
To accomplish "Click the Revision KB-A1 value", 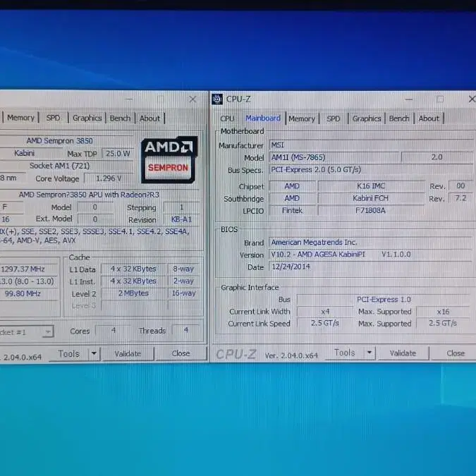I will [x=181, y=219].
